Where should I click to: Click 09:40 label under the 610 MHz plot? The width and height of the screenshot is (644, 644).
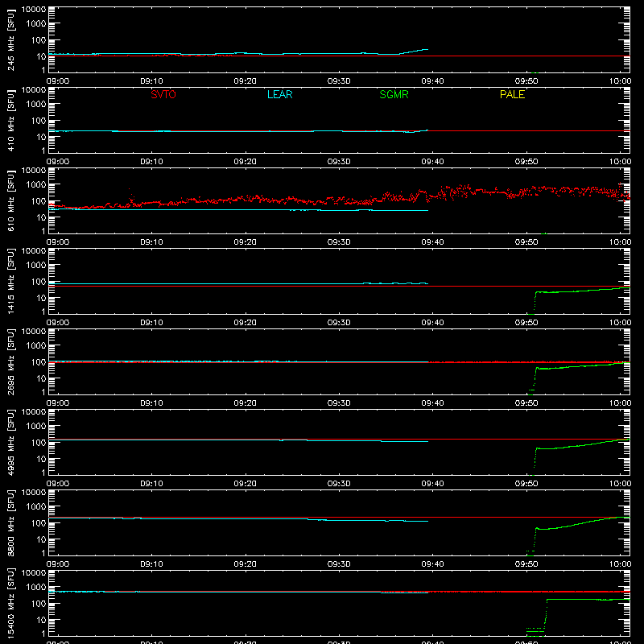[432, 242]
